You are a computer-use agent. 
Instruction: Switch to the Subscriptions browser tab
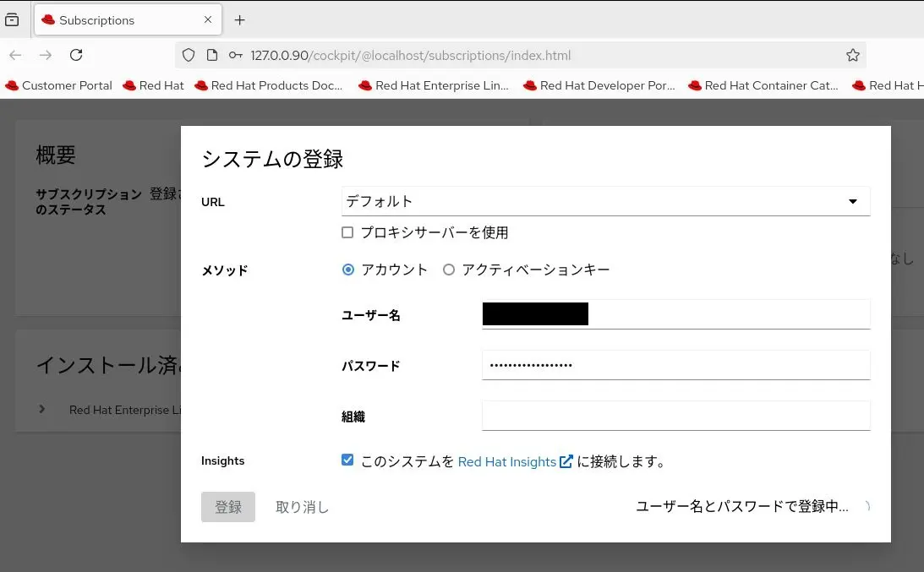[118, 19]
